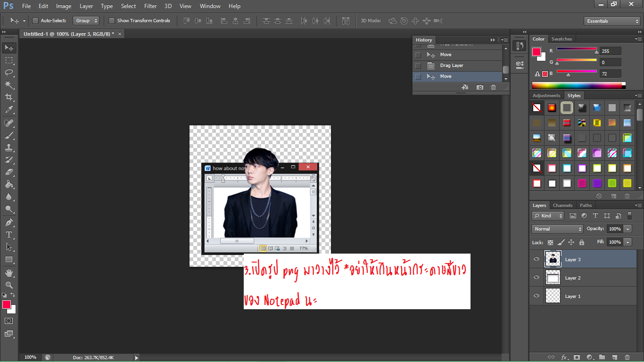Click the B channel slider
Image resolution: width=644 pixels, height=362 pixels.
coord(577,72)
